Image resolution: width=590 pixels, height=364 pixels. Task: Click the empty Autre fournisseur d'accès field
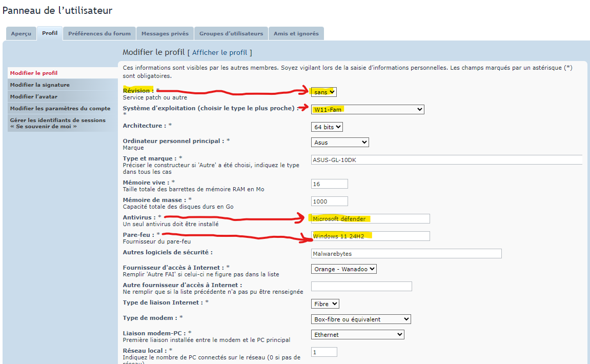pyautogui.click(x=361, y=286)
